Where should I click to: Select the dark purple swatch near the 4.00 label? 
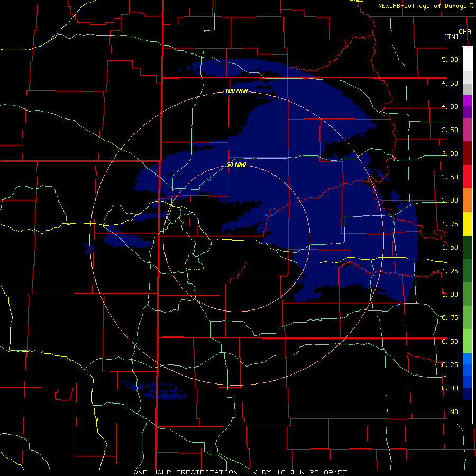(x=467, y=112)
